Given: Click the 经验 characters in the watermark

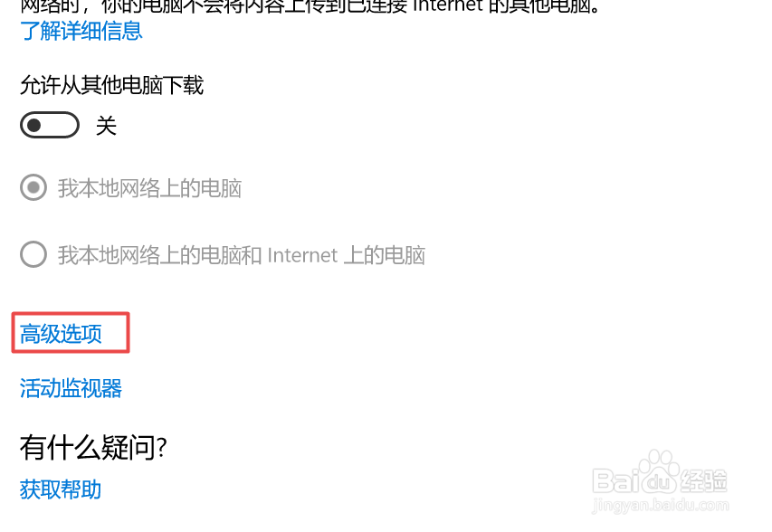Looking at the screenshot, I should coord(703,480).
